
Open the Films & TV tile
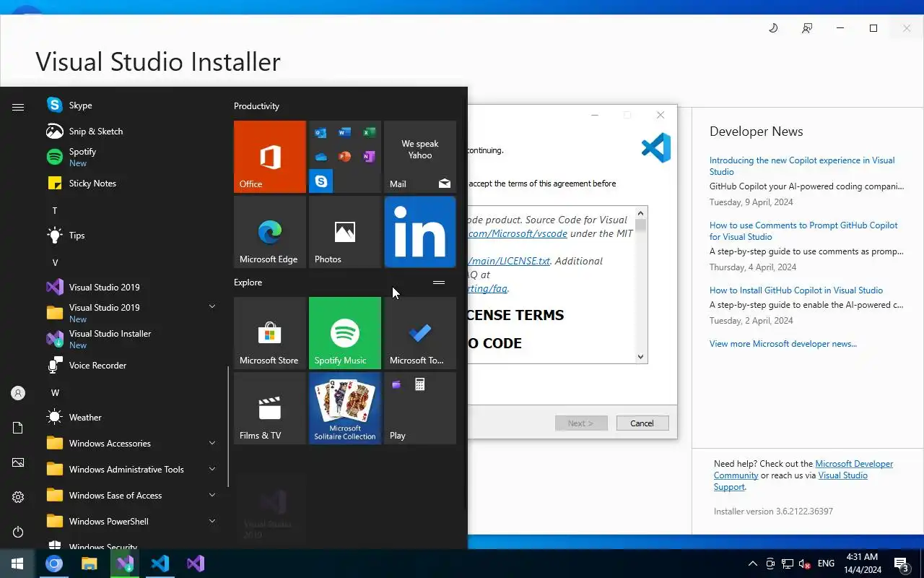(x=270, y=408)
